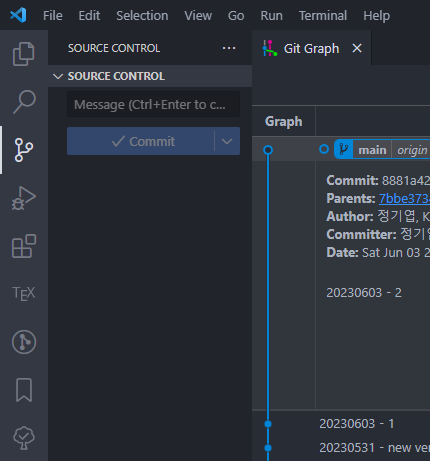
Task: Select the origin remote label
Action: tap(412, 150)
